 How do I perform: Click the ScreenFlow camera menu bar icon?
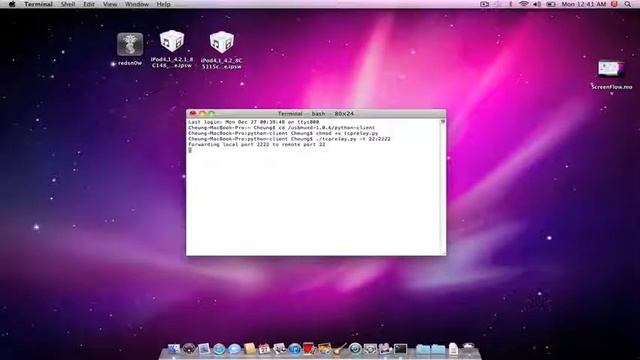point(484,4)
